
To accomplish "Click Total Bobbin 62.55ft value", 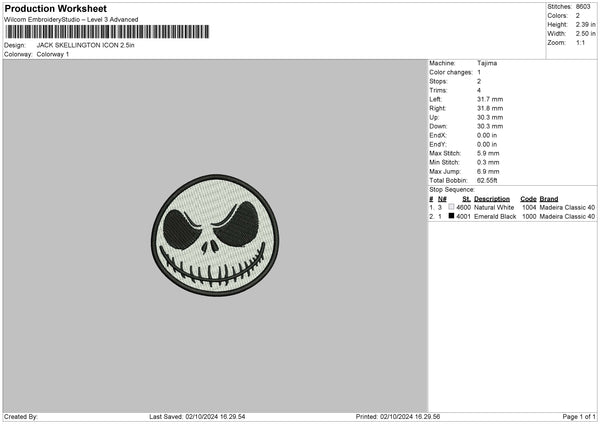I will [x=487, y=180].
